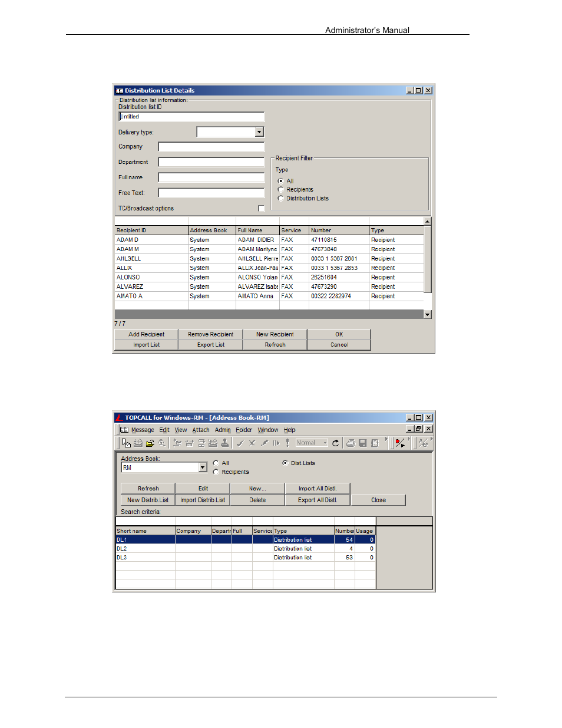Click the pencil edit toolbar icon
This screenshot has height=728, width=562.
tap(265, 443)
